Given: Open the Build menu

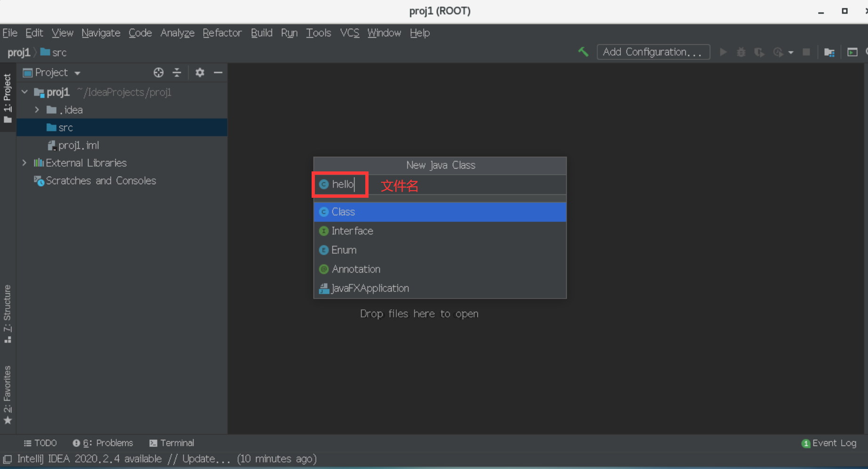Looking at the screenshot, I should point(262,33).
